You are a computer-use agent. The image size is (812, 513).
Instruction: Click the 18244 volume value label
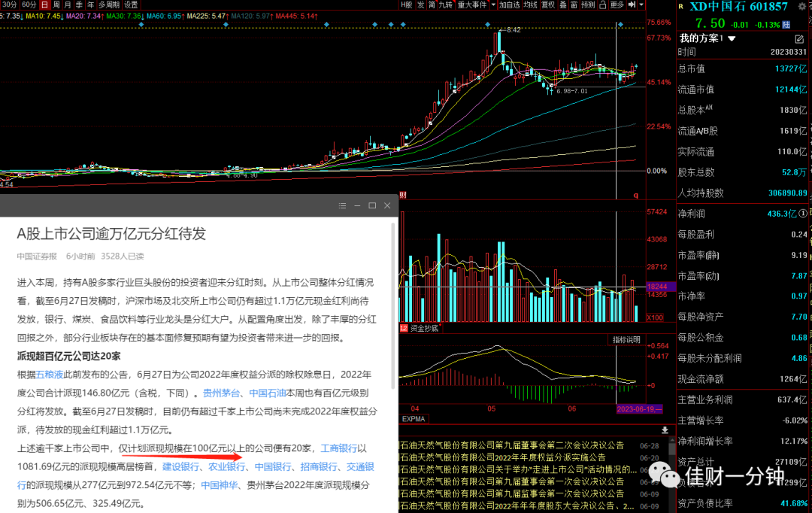click(660, 287)
